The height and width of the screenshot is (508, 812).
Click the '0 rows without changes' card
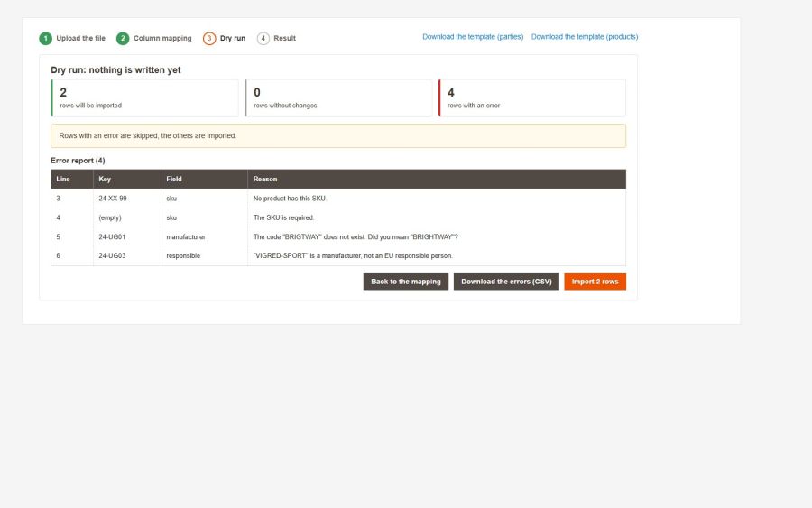click(x=338, y=98)
